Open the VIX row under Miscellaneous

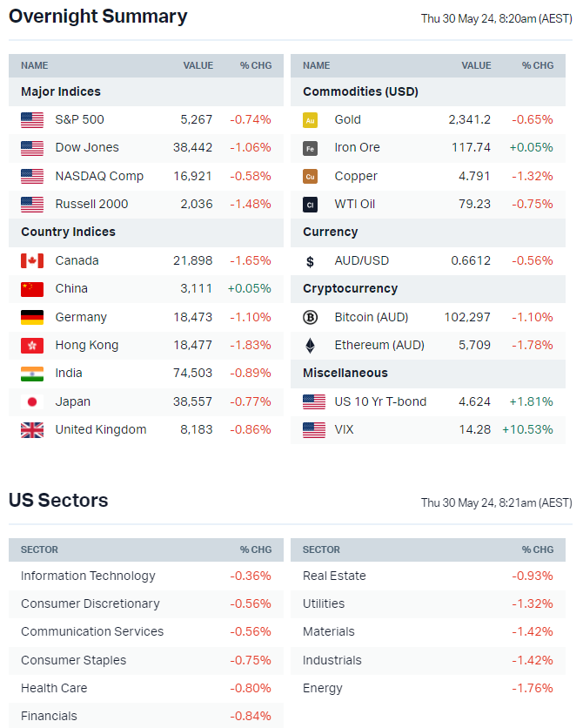[x=344, y=429]
